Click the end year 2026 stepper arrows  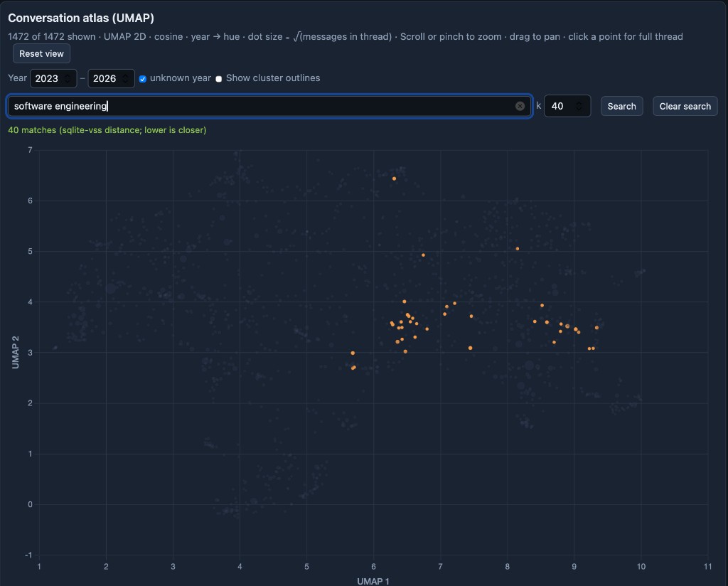[x=126, y=78]
